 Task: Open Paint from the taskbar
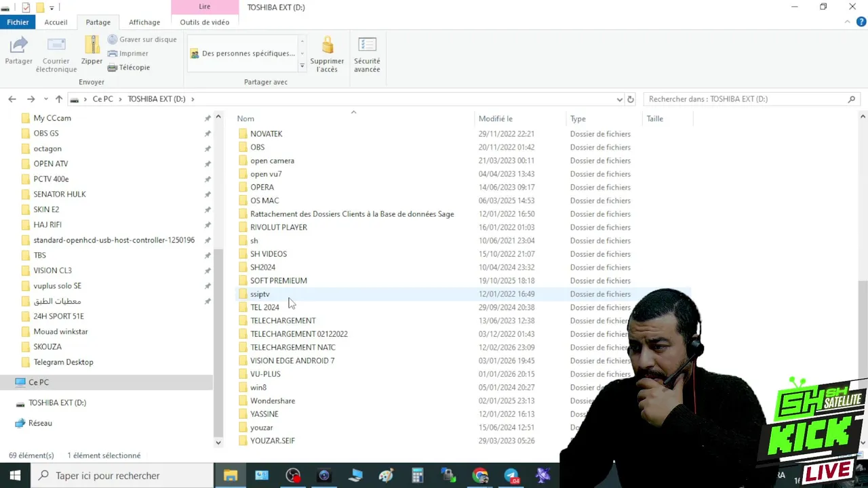386,475
